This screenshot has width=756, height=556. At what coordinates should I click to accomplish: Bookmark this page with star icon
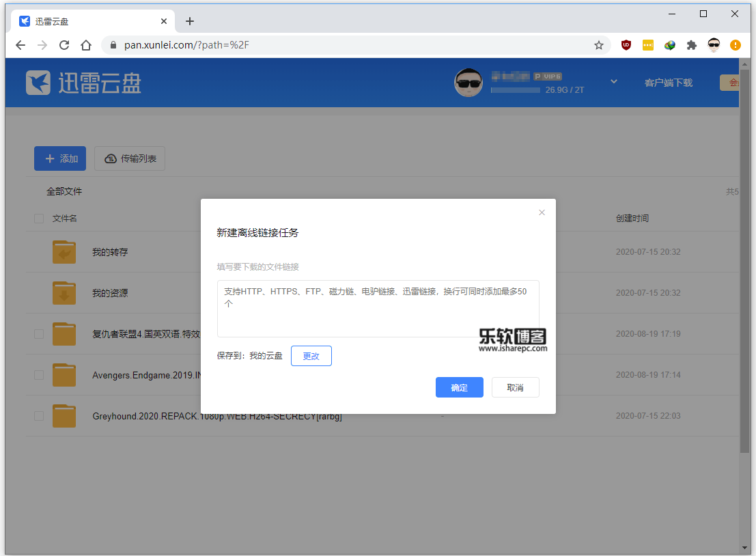point(599,45)
